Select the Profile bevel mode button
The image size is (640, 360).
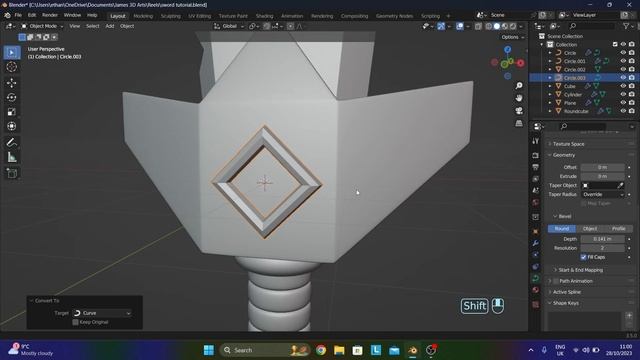coord(618,229)
